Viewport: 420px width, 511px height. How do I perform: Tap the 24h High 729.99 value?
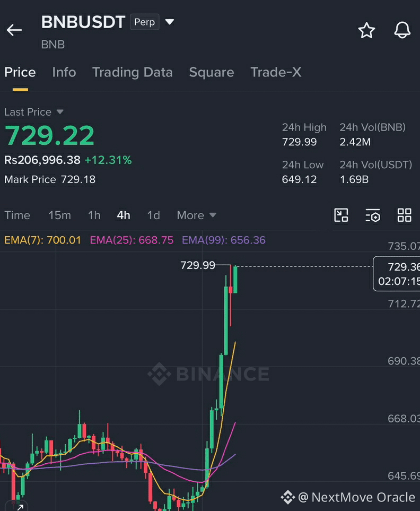[x=299, y=142]
